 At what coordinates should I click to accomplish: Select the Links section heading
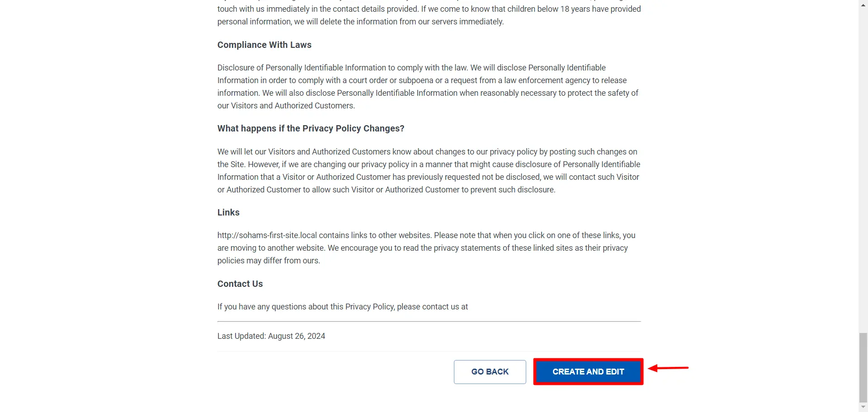[228, 212]
